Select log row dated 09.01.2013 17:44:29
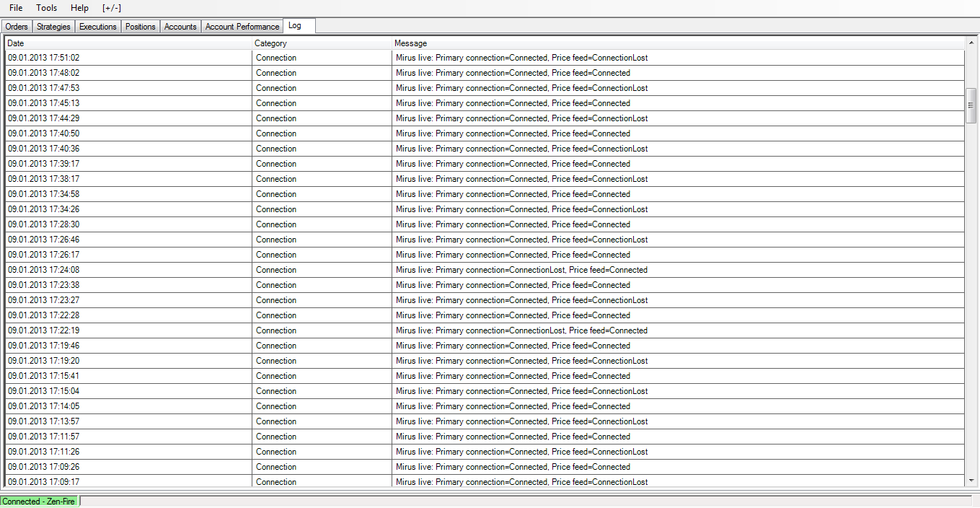The height and width of the screenshot is (508, 980). (x=485, y=118)
